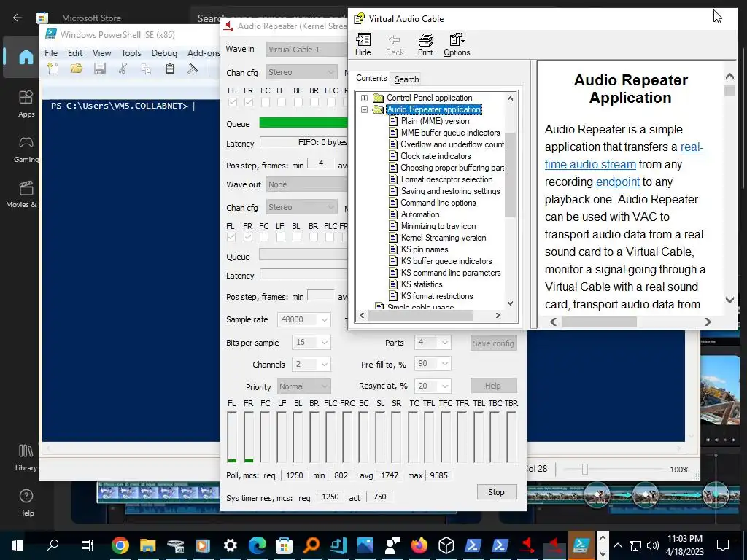Click the help article scroll-down arrow
747x560 pixels.
(x=729, y=300)
